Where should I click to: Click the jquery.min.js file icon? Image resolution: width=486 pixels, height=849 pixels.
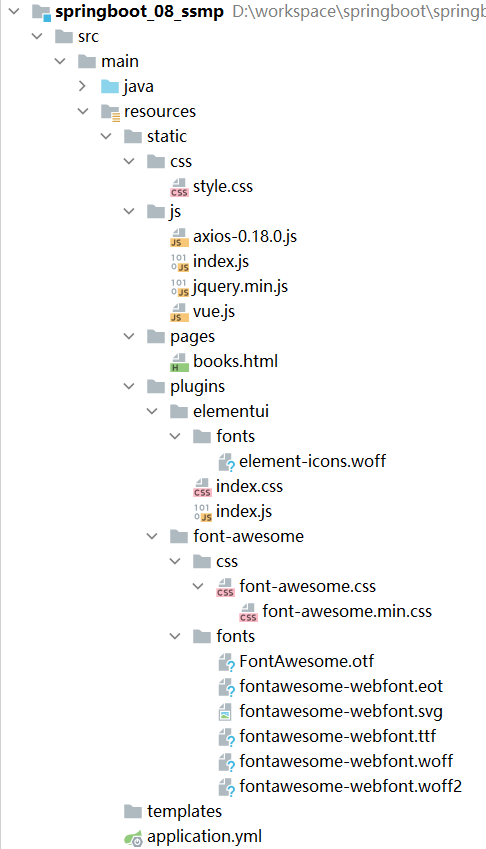pyautogui.click(x=179, y=287)
